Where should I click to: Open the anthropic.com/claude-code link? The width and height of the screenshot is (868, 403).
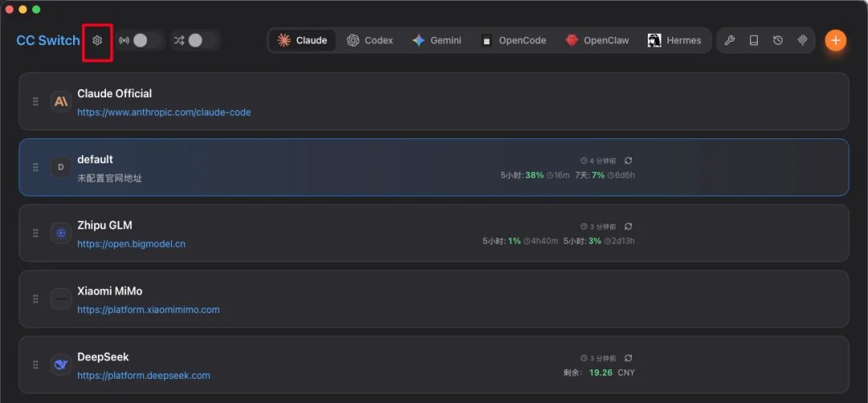tap(164, 113)
